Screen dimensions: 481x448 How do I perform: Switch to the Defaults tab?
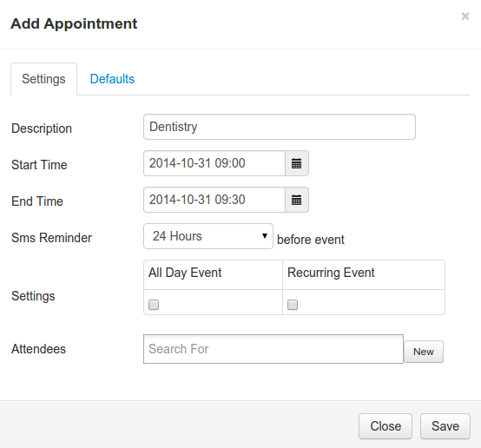pos(112,79)
